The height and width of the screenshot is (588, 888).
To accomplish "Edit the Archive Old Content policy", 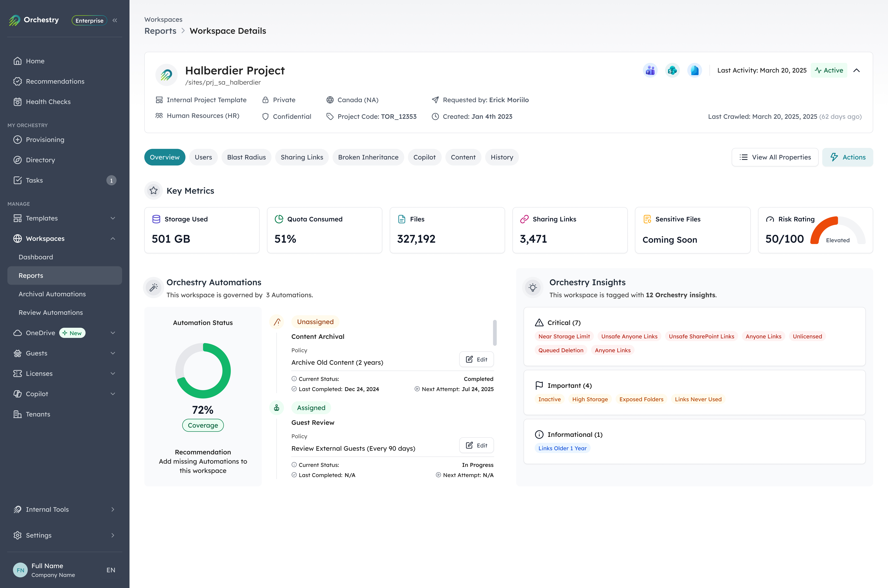I will pyautogui.click(x=476, y=359).
